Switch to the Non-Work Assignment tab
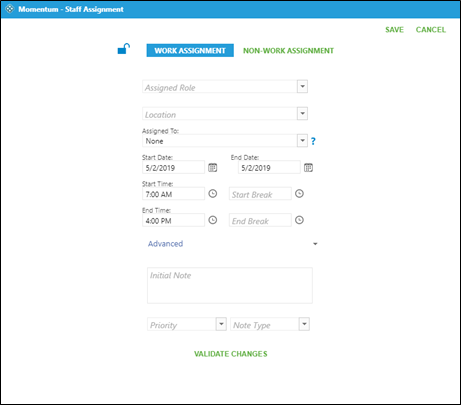This screenshot has height=405, width=461. coord(288,51)
